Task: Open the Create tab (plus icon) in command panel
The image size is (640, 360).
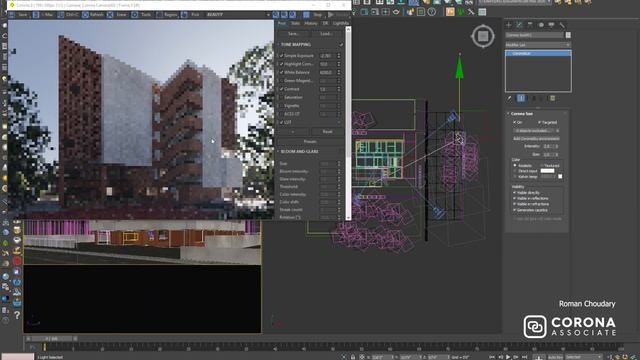Action: pyautogui.click(x=509, y=25)
